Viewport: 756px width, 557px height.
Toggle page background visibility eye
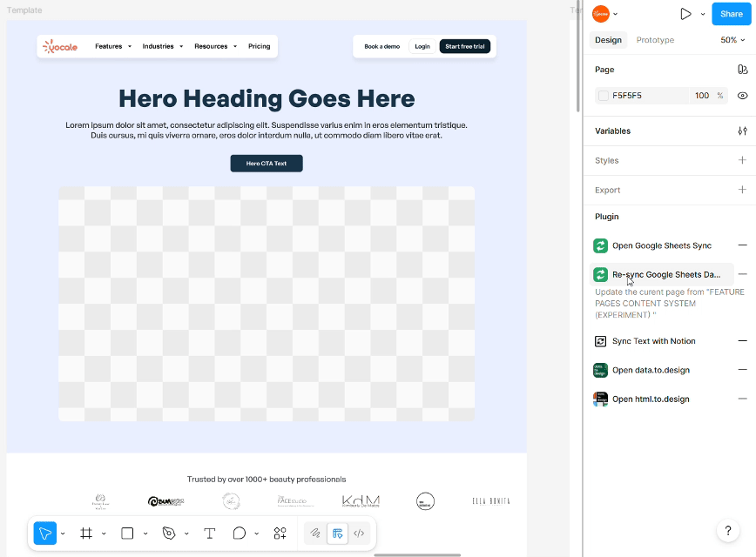click(x=742, y=96)
